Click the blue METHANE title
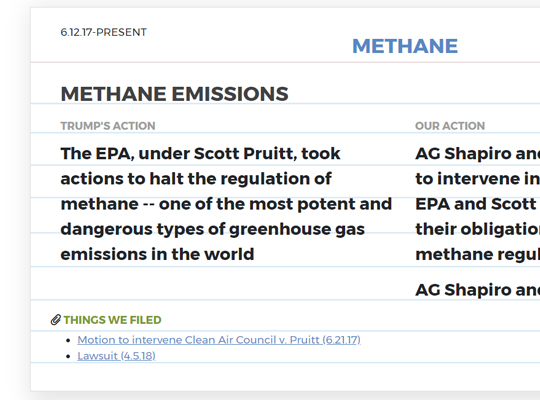The height and width of the screenshot is (400, 540). 405,46
